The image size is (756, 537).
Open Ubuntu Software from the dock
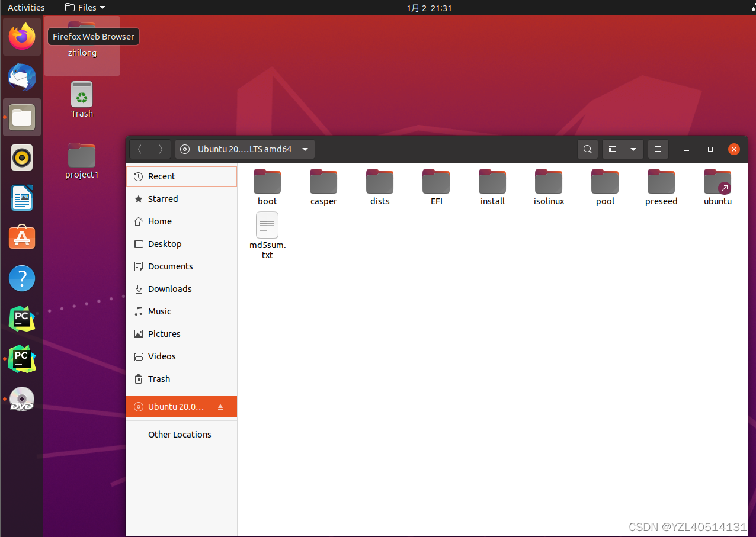click(x=21, y=237)
